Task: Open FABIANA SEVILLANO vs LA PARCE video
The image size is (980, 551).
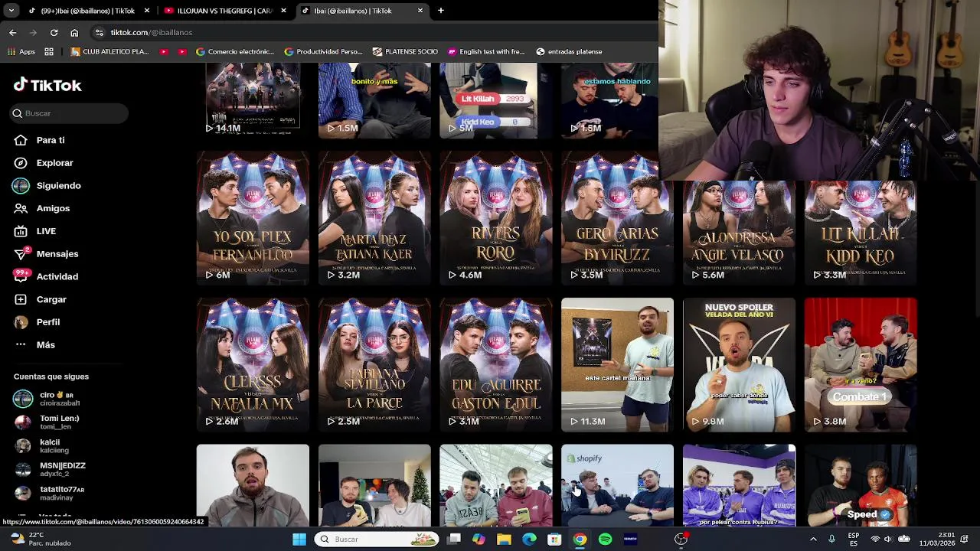Action: tap(374, 365)
